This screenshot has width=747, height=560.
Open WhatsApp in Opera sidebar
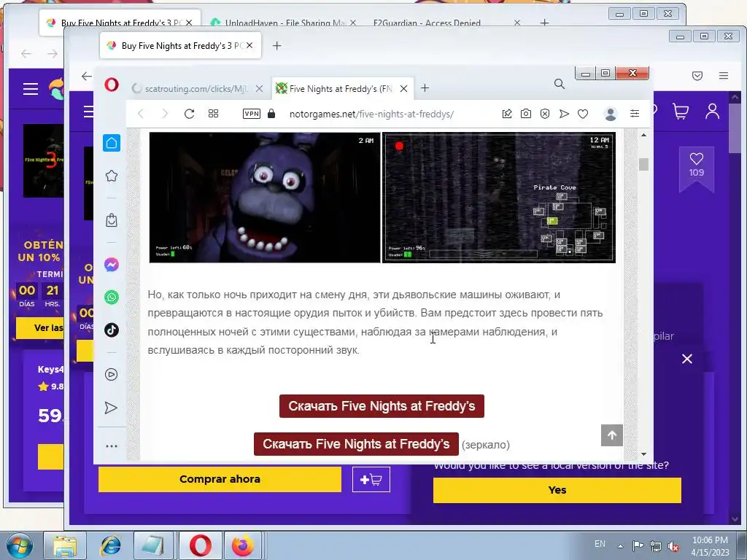coord(112,297)
